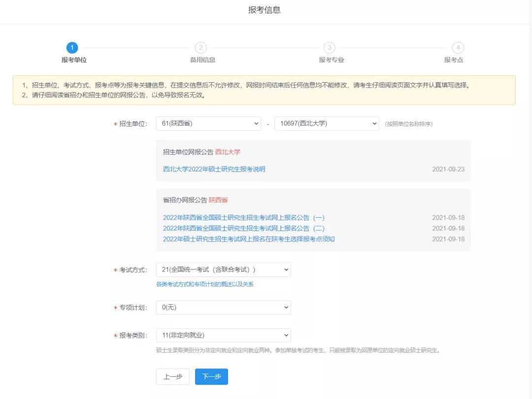Click step 4 circle for 报考点
532x399 pixels.
tap(458, 48)
